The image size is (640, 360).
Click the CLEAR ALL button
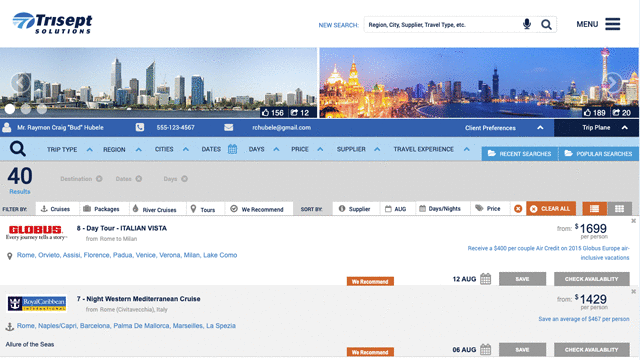click(551, 209)
